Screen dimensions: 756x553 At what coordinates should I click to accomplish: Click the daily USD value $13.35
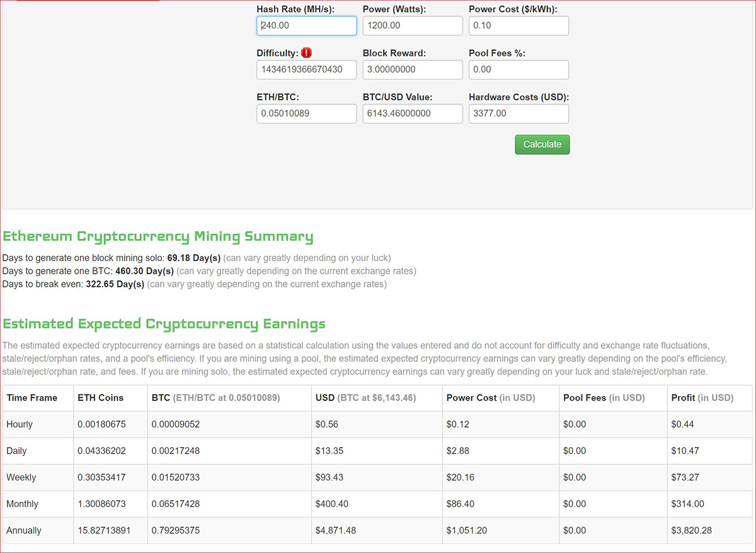(329, 451)
